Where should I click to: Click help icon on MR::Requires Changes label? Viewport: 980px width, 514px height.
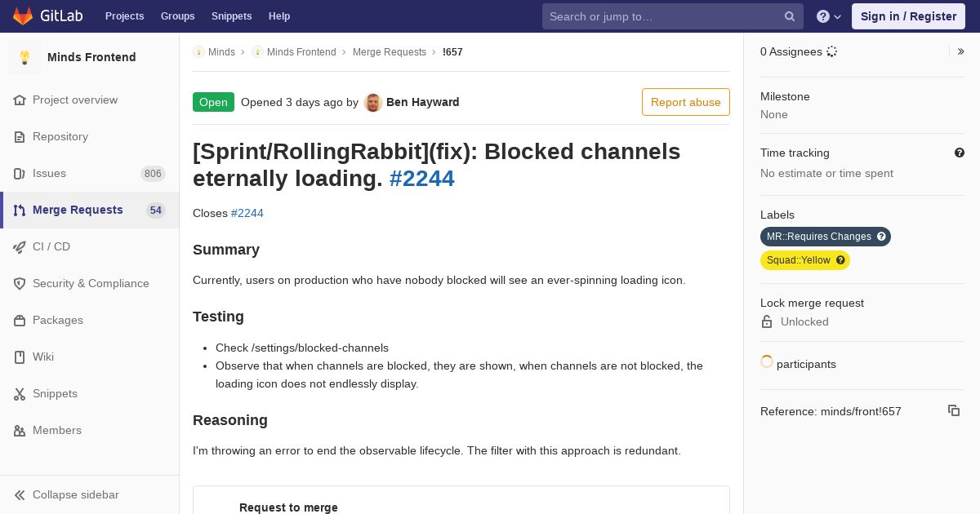point(881,237)
